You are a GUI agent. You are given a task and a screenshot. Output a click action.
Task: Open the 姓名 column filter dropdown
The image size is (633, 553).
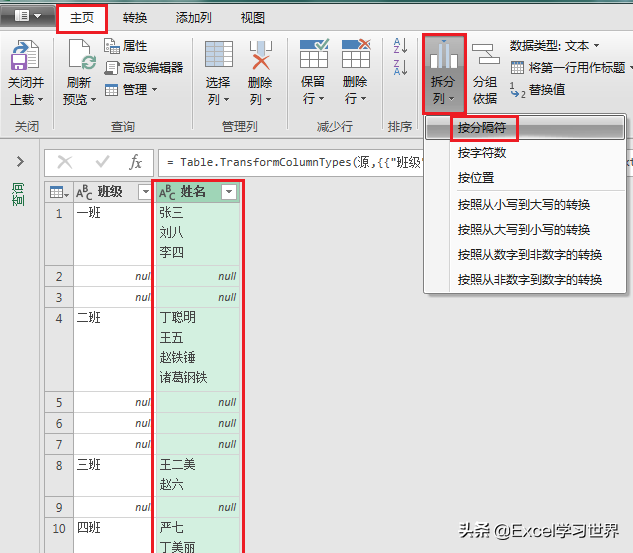(229, 192)
